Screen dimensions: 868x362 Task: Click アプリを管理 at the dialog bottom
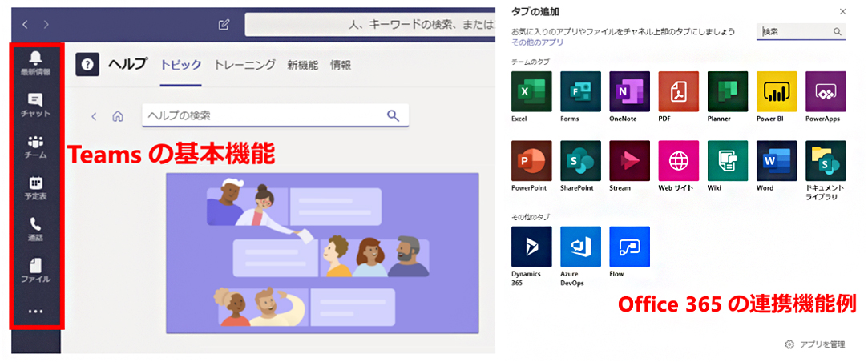point(815,344)
